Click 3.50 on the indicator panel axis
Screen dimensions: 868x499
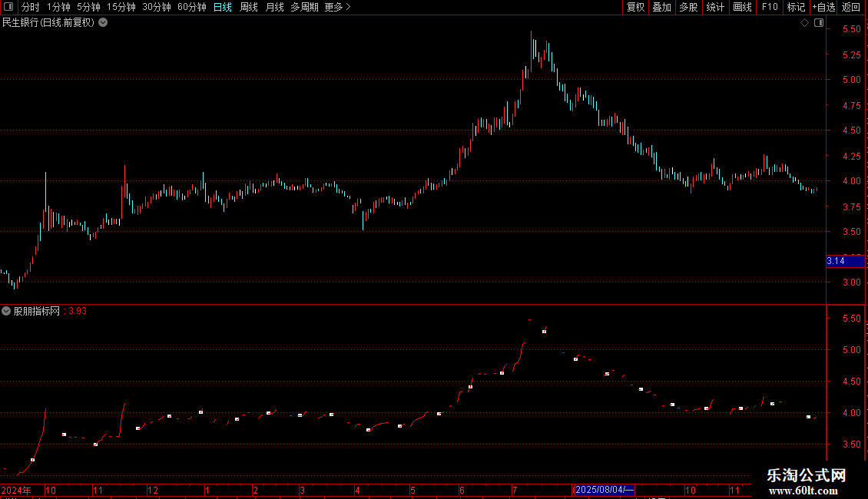pyautogui.click(x=851, y=444)
